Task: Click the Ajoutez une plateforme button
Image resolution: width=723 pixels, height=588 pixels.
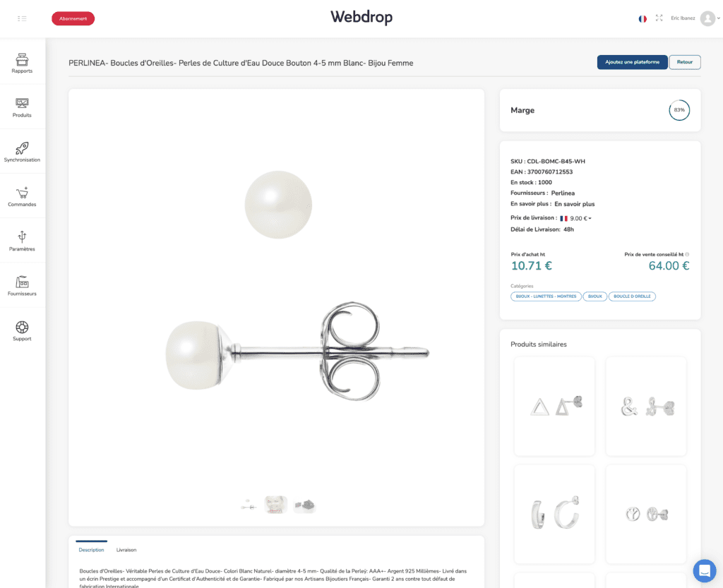Action: 632,62
